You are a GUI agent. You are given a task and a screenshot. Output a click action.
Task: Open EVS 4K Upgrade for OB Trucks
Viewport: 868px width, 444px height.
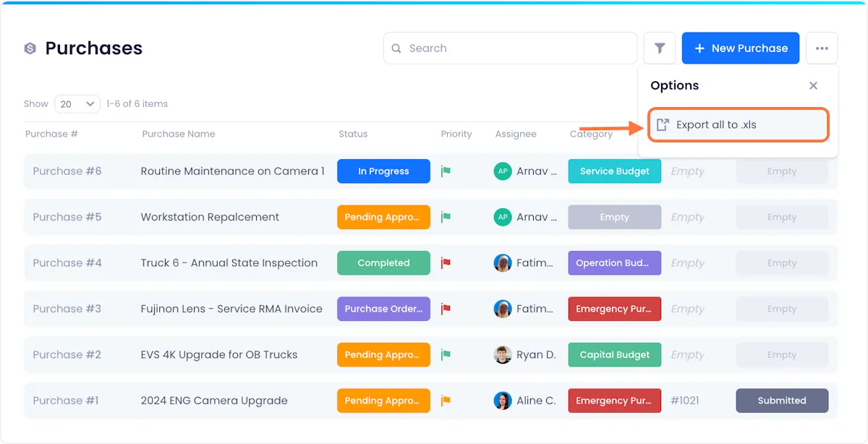coord(219,355)
